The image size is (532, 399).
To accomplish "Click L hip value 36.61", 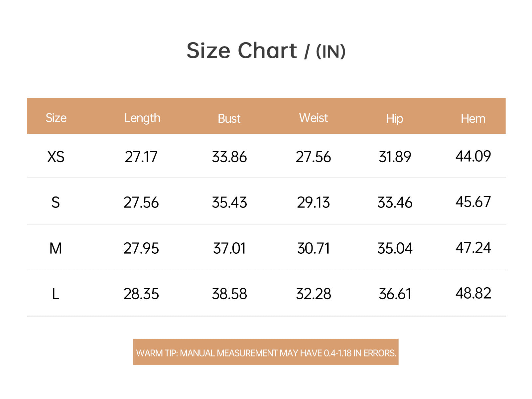I will pos(395,294).
